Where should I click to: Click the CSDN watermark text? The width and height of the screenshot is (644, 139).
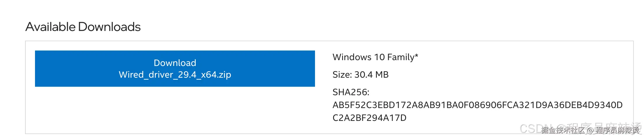580,128
